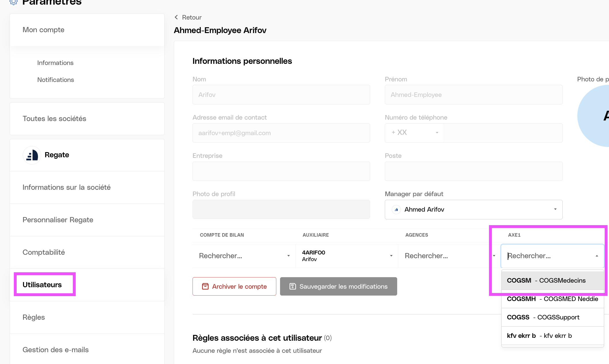Select kfv ekrr b option

pos(552,336)
